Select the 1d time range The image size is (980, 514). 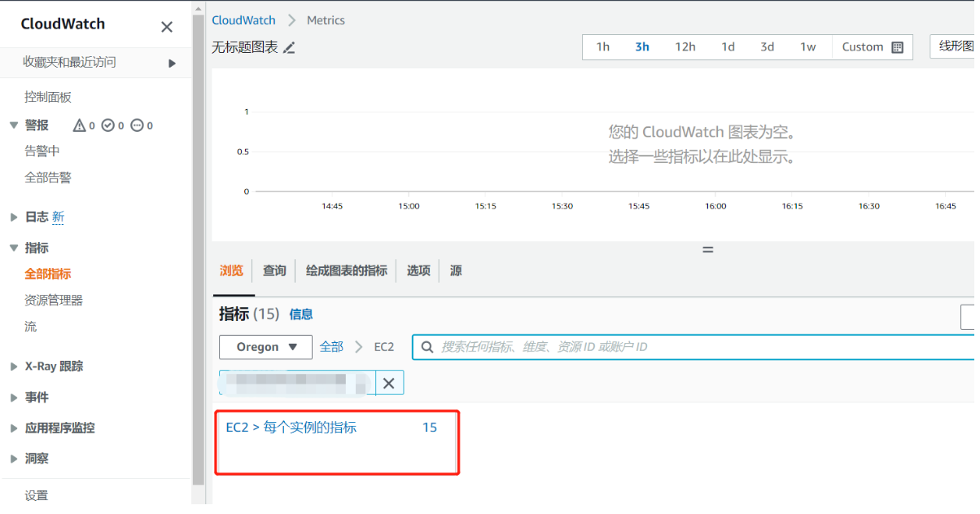tap(728, 47)
